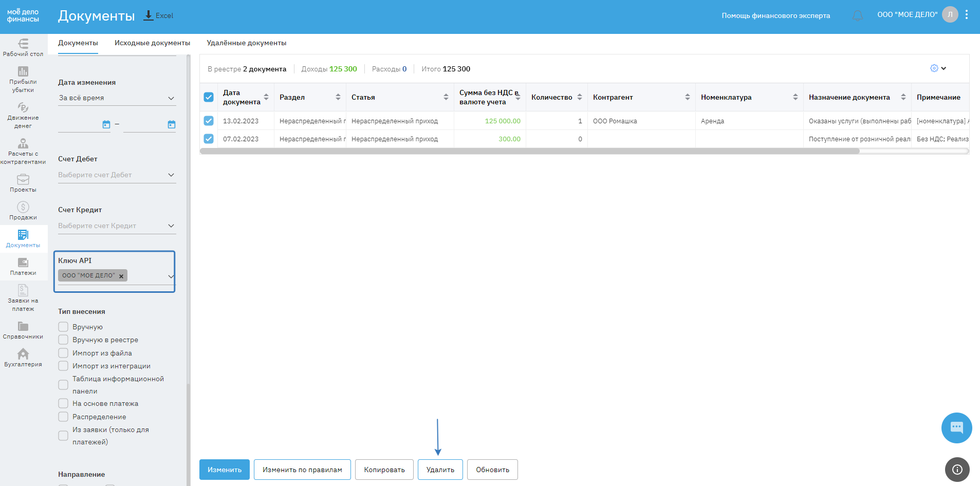
Task: Toggle the select-all checkbox in table header
Action: tap(209, 97)
